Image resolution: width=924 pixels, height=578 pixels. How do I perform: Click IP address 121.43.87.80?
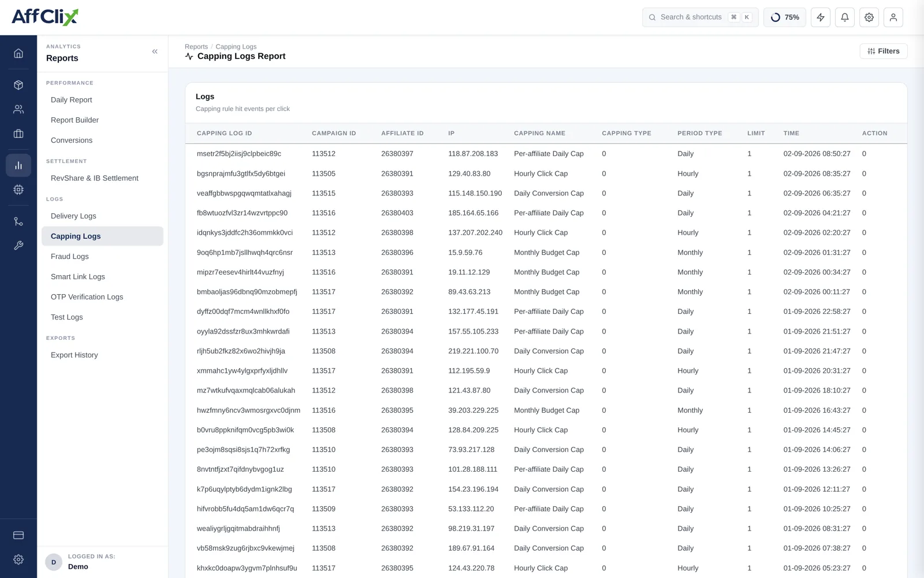tap(469, 390)
